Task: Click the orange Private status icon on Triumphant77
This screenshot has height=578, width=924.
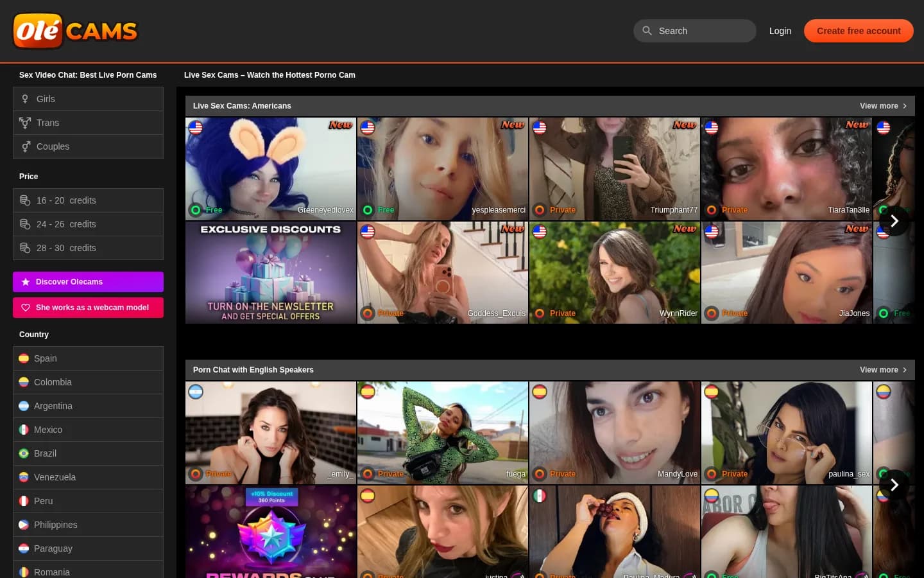Action: tap(540, 210)
